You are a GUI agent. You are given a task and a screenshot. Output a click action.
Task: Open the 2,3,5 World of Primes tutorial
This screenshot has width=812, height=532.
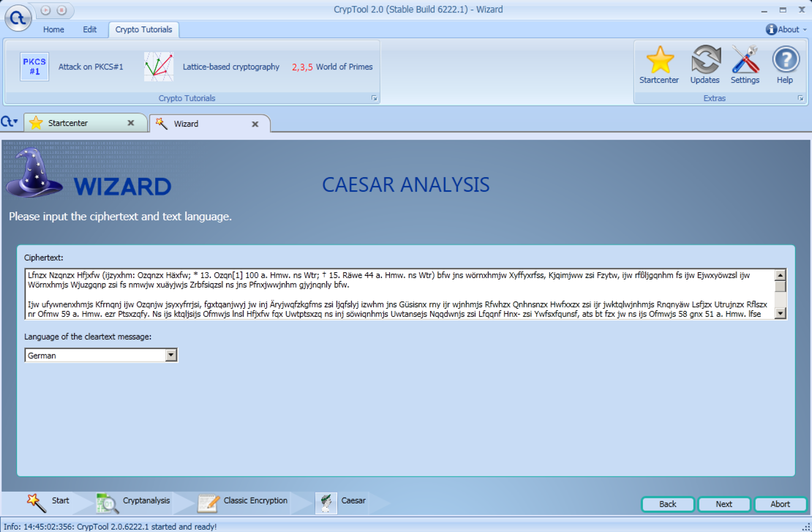click(332, 67)
